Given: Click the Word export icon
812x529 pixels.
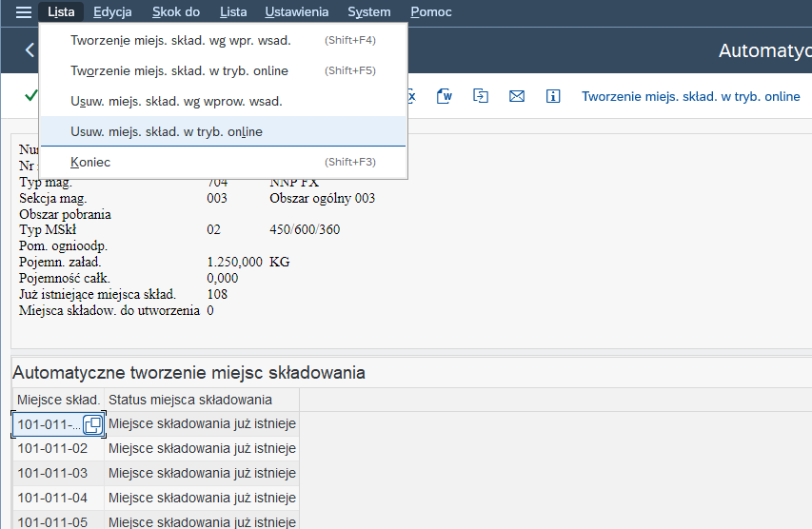Looking at the screenshot, I should click(x=445, y=96).
